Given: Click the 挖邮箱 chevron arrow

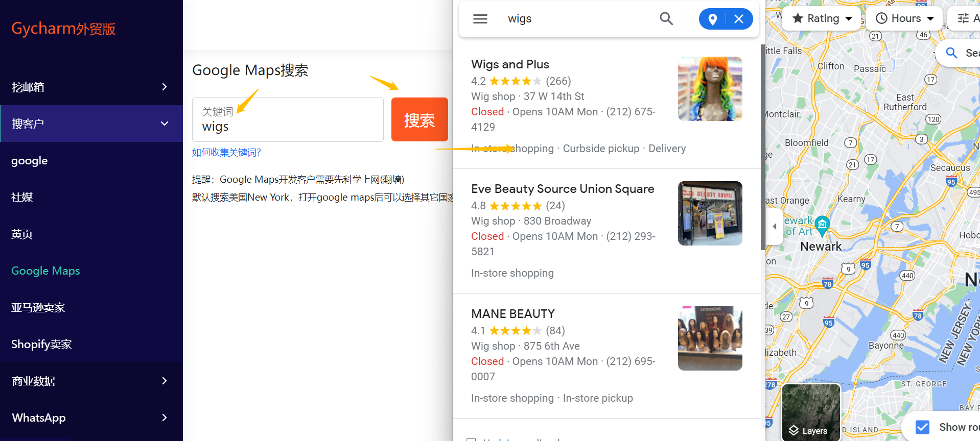Looking at the screenshot, I should click(164, 87).
